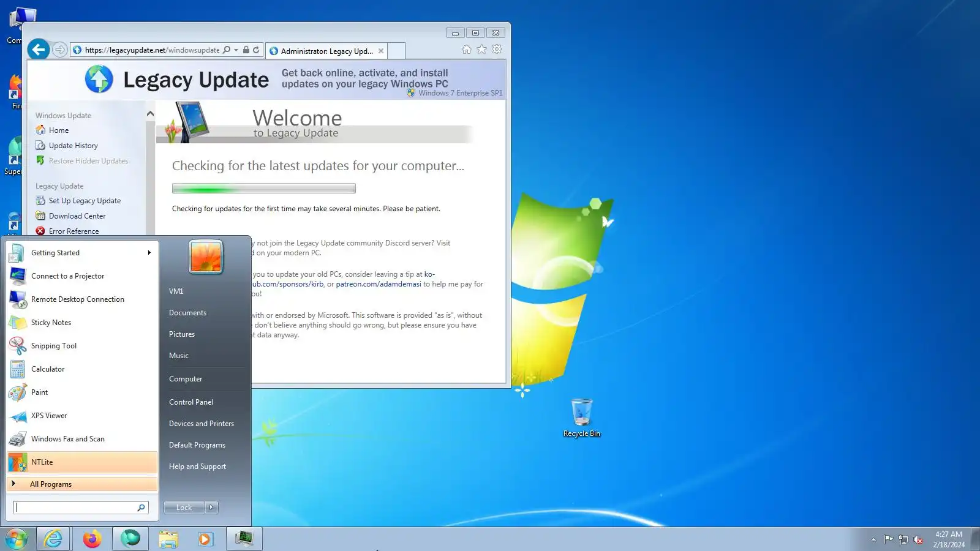Open a new browser tab

point(397,51)
